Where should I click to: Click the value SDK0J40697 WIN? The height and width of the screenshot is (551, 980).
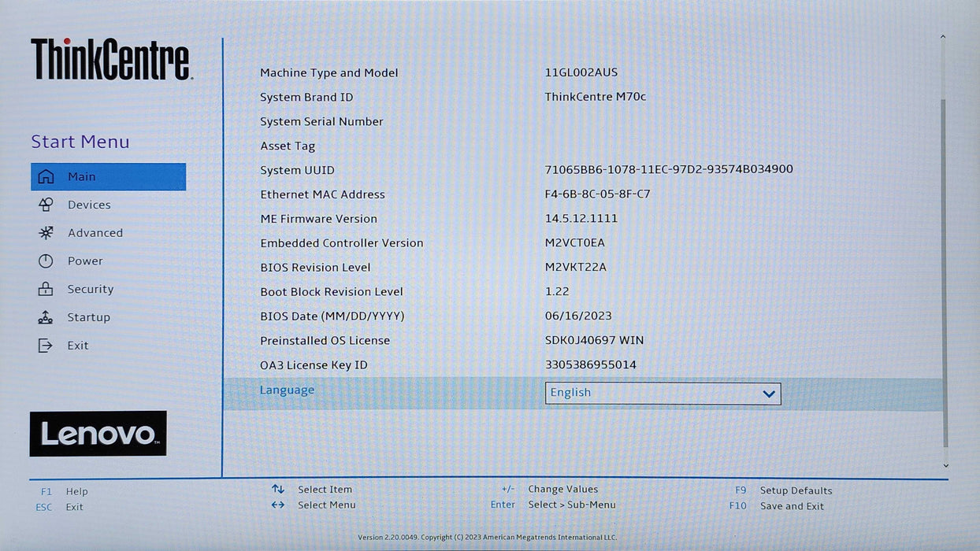pyautogui.click(x=594, y=340)
